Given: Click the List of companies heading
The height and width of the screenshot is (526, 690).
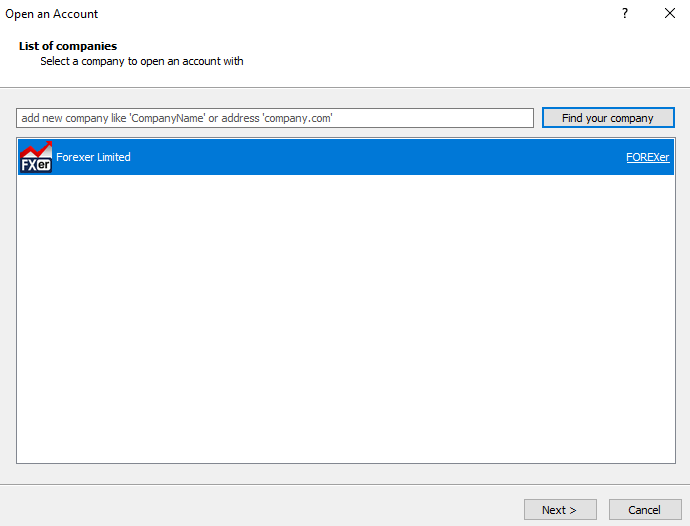Looking at the screenshot, I should (67, 46).
